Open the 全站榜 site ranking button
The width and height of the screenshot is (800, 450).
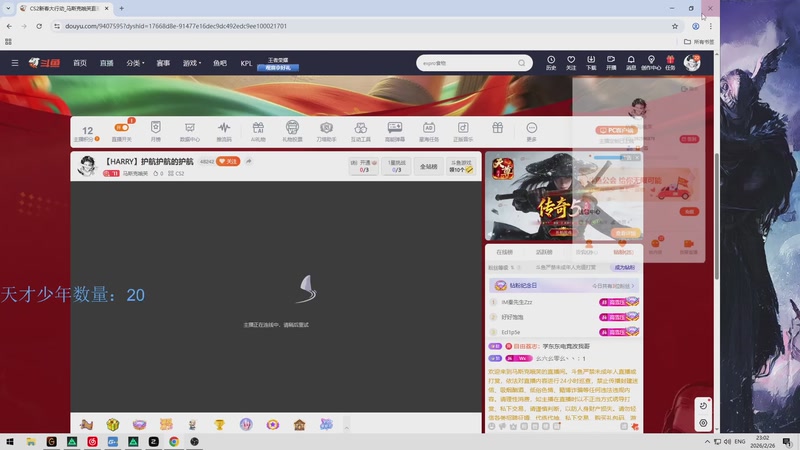click(429, 166)
